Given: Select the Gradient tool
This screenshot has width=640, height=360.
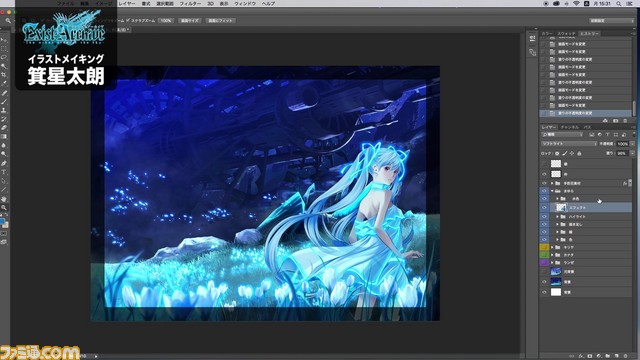Looking at the screenshot, I should coord(4,136).
